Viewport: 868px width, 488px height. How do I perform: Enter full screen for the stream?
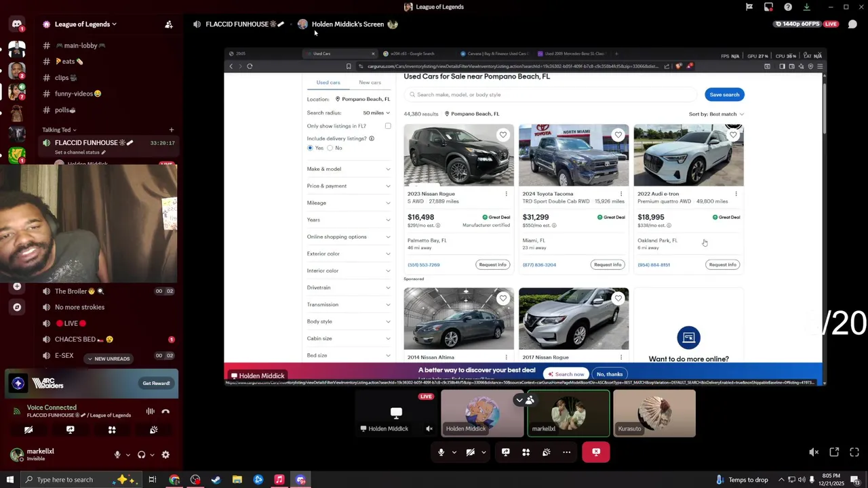(x=854, y=452)
